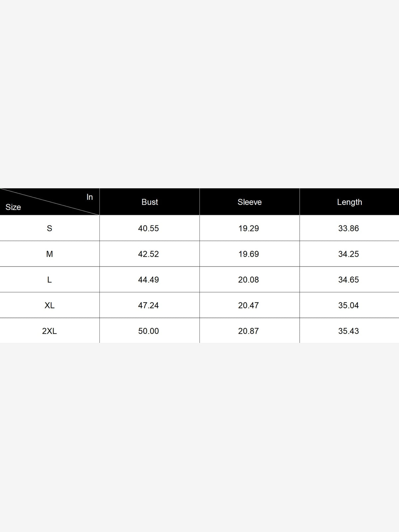The height and width of the screenshot is (532, 399).
Task: Click the sleeve value 20.08
Action: pos(249,280)
